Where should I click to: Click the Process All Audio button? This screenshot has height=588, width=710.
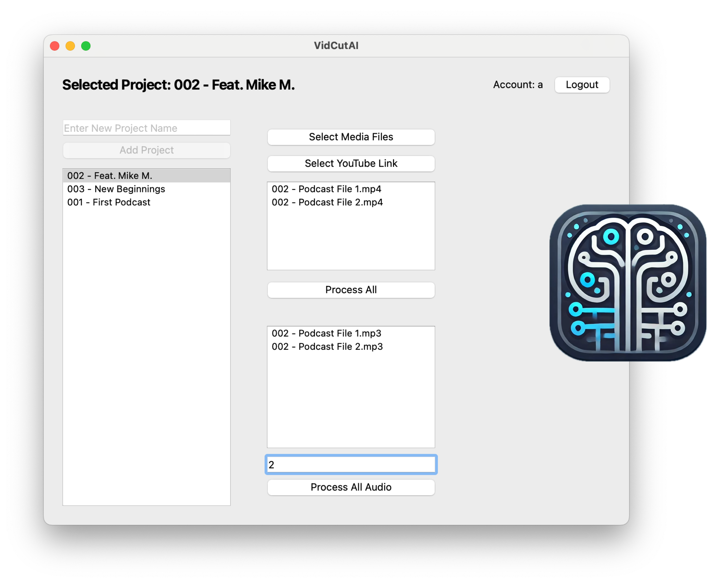[x=351, y=487]
